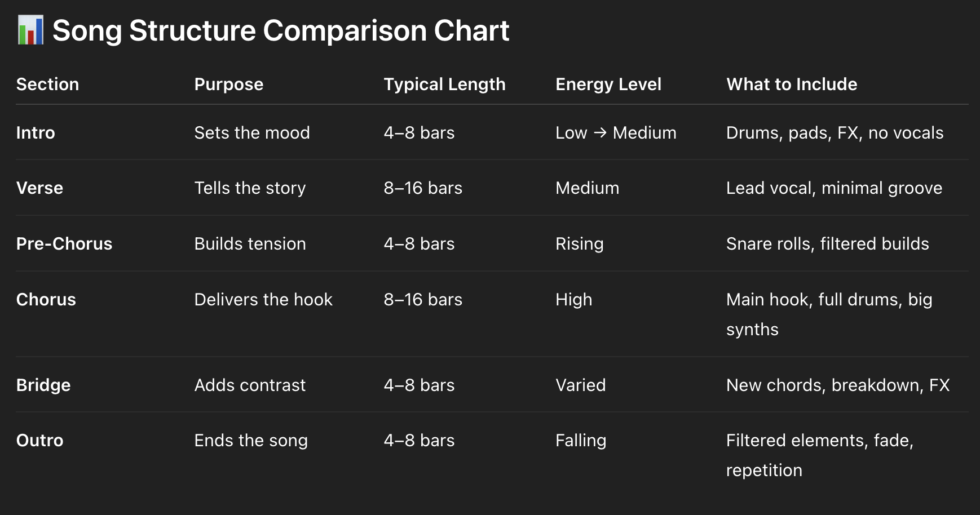Click the Song Structure Comparison Chart heading
This screenshot has height=515, width=980.
[281, 30]
